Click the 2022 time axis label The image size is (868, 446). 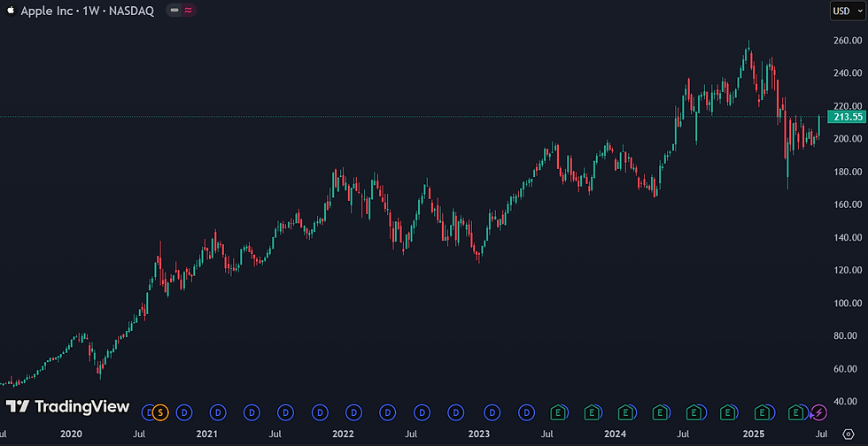[343, 434]
